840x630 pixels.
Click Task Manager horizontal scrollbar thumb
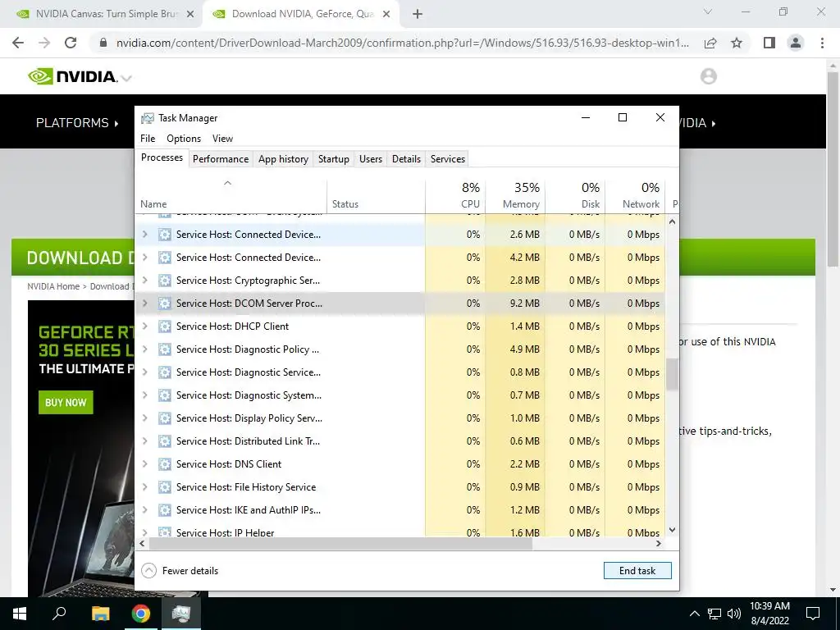[x=340, y=544]
